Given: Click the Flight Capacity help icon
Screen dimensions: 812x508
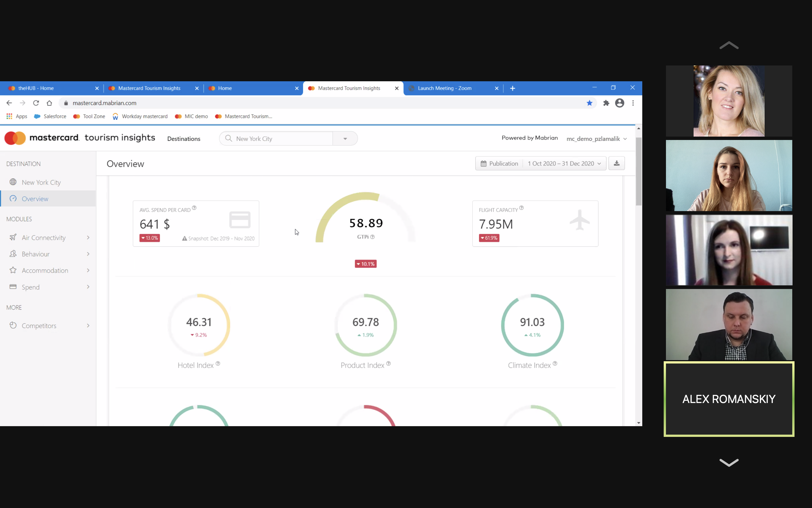Looking at the screenshot, I should point(521,208).
